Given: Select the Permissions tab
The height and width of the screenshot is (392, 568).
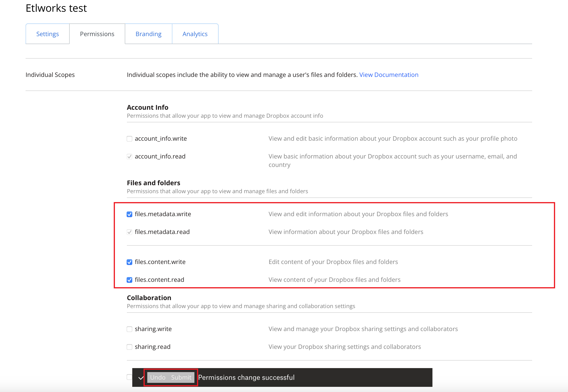Looking at the screenshot, I should (x=97, y=34).
